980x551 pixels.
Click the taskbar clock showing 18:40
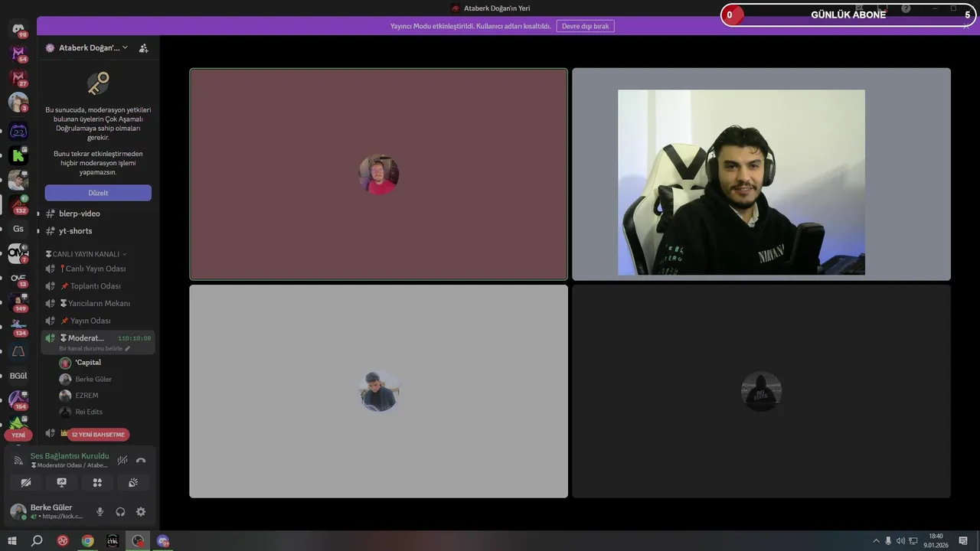click(936, 541)
